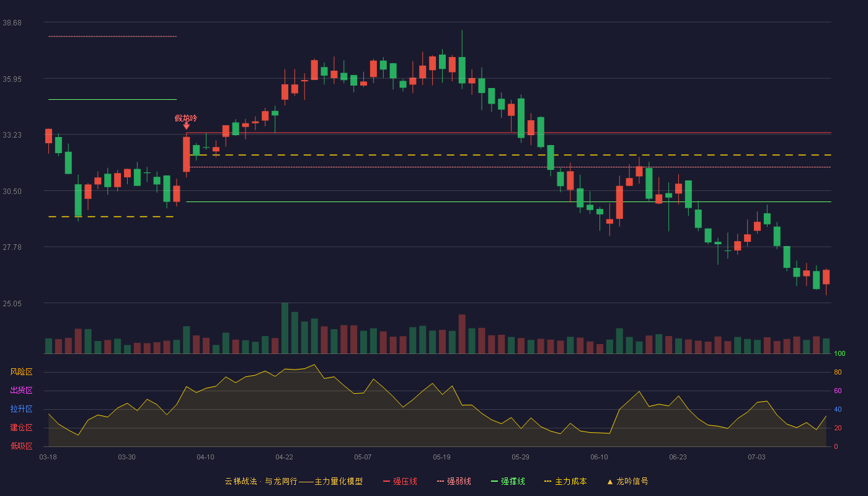Click the last red candle on right
868x496 pixels.
pos(826,277)
